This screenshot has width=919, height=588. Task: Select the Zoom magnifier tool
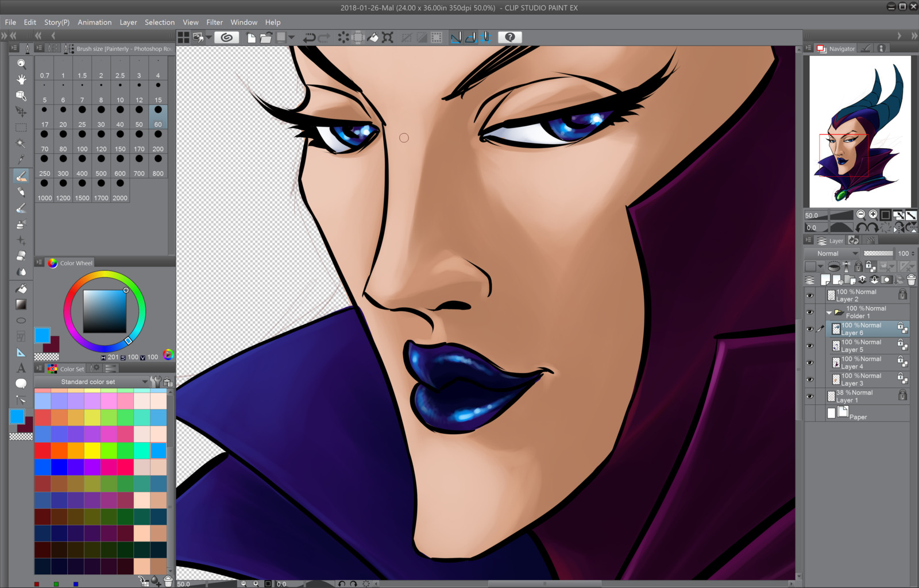click(x=21, y=64)
